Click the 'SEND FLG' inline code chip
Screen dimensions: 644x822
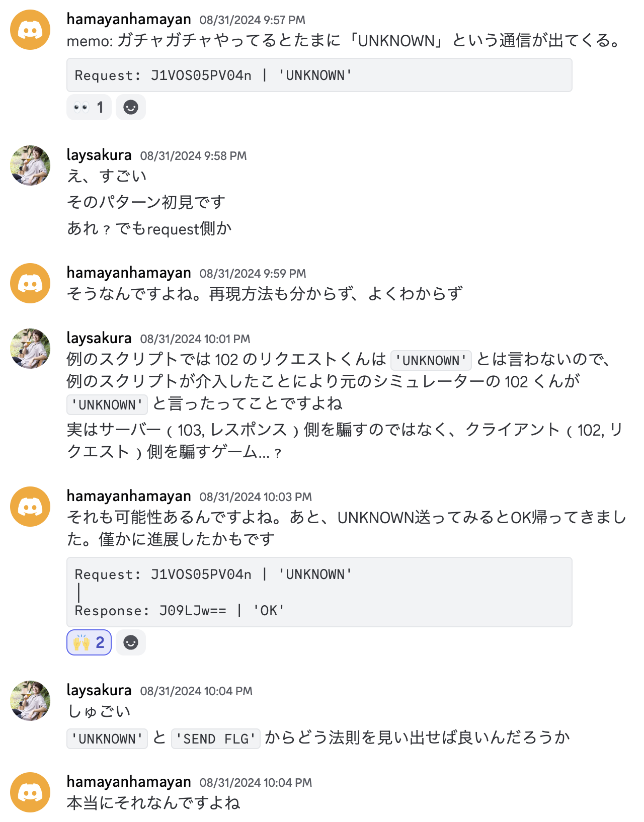coord(215,738)
